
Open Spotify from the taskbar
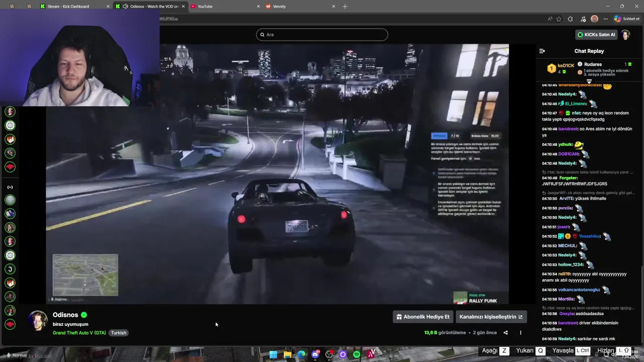[x=357, y=354]
